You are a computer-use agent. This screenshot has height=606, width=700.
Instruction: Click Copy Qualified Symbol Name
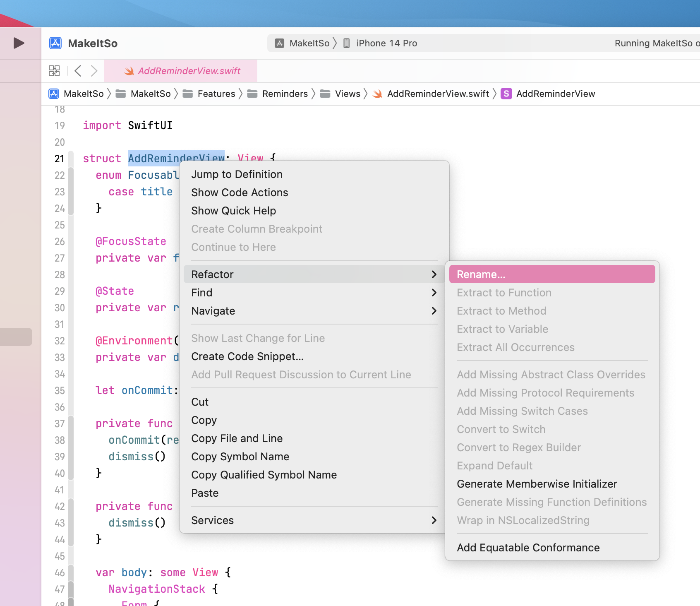pyautogui.click(x=264, y=475)
